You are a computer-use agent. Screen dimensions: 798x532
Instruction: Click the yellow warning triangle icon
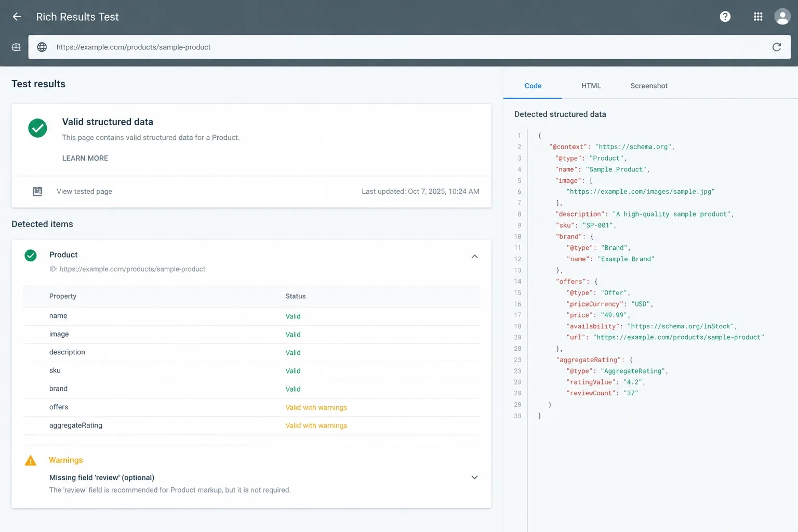pos(31,461)
